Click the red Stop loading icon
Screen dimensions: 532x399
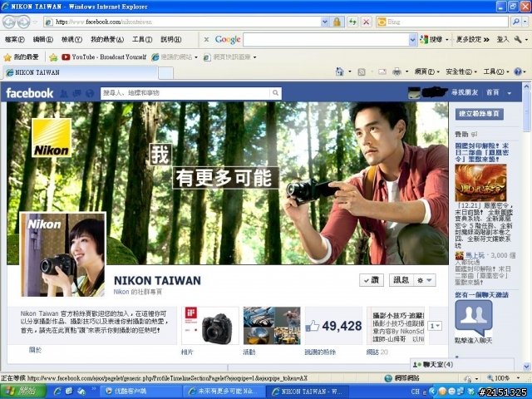click(366, 22)
